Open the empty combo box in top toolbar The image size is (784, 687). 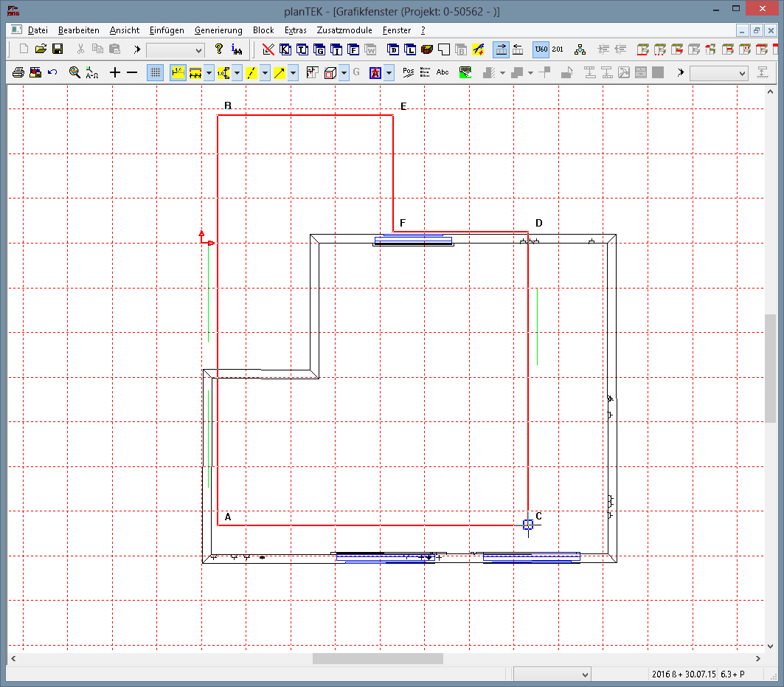175,49
